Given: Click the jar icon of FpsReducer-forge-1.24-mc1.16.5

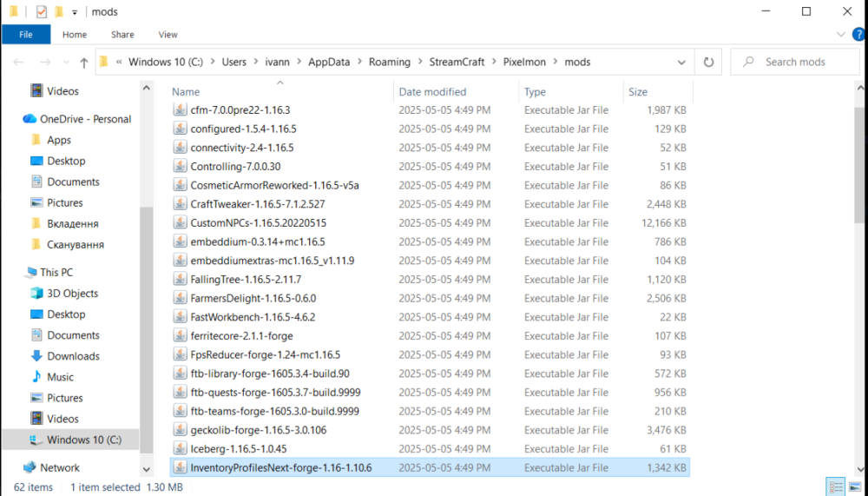Looking at the screenshot, I should pyautogui.click(x=180, y=354).
